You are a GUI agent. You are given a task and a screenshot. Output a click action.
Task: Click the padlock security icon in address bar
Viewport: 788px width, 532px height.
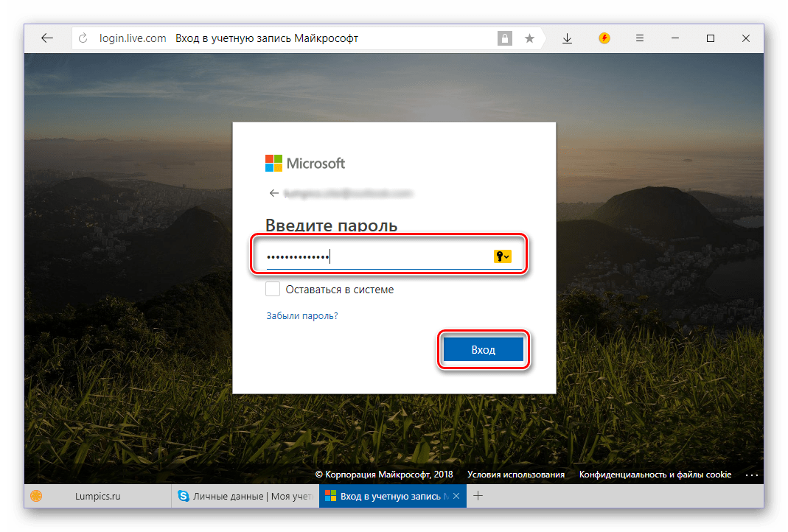pyautogui.click(x=505, y=38)
